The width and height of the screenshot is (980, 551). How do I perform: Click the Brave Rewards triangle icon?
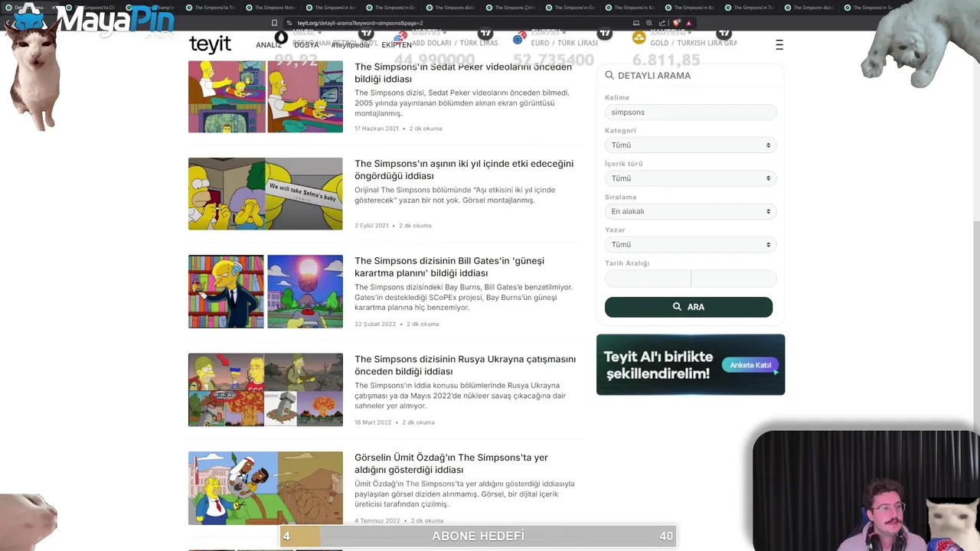pos(689,23)
